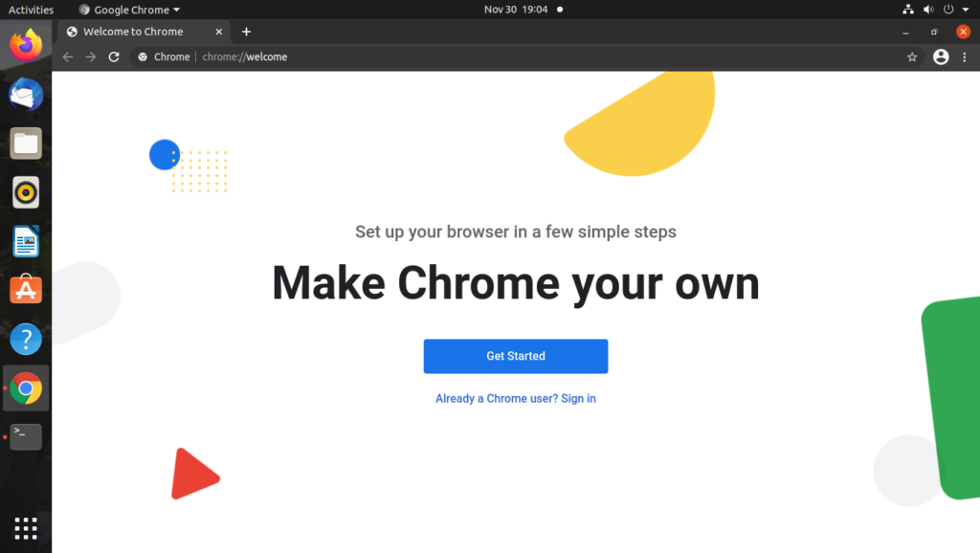The image size is (980, 553).
Task: Launch Firefox from the dock
Action: [x=26, y=44]
